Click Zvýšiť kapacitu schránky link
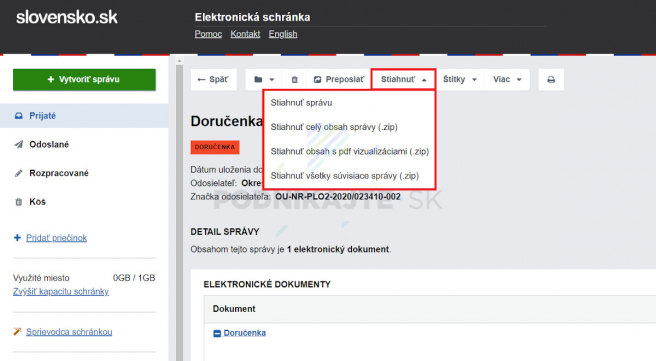 click(61, 291)
